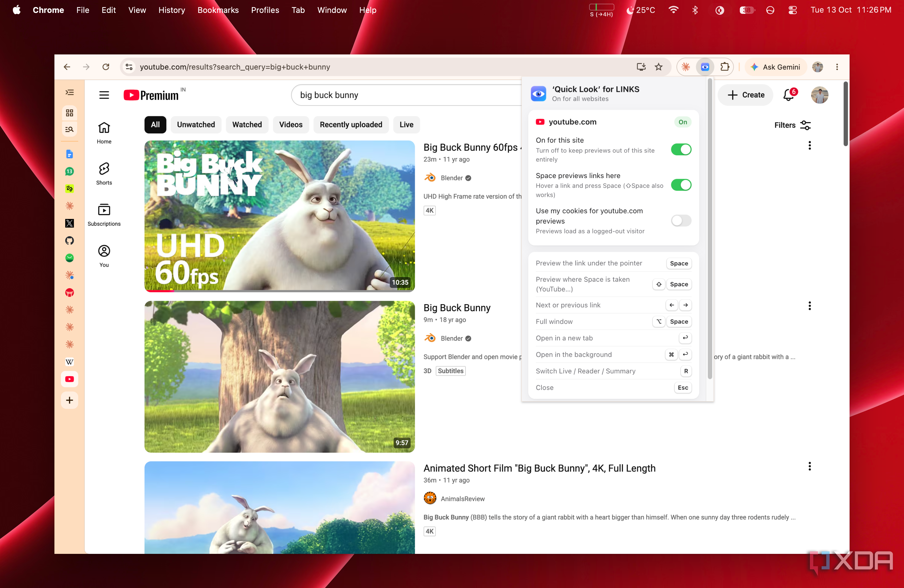
Task: Click the GitHub icon in side panel
Action: click(x=69, y=240)
